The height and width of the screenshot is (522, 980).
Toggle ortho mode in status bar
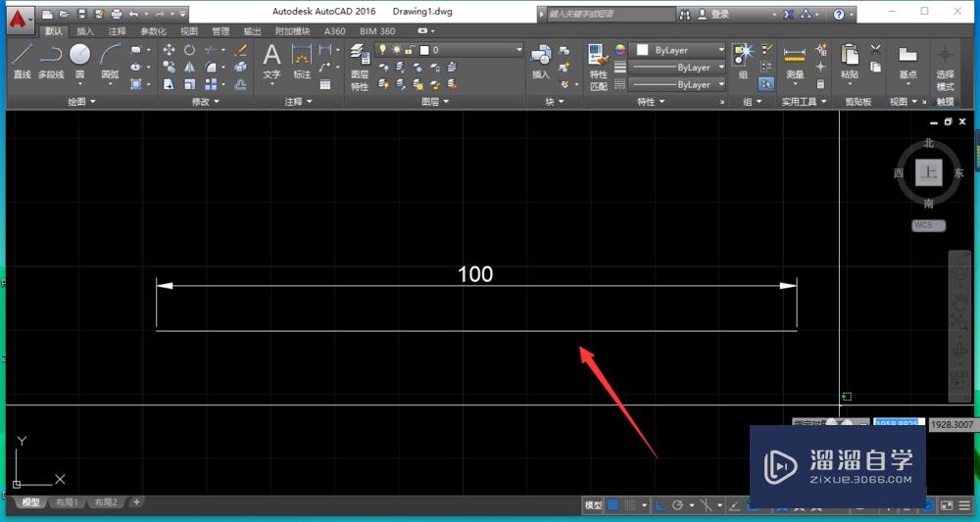click(661, 504)
